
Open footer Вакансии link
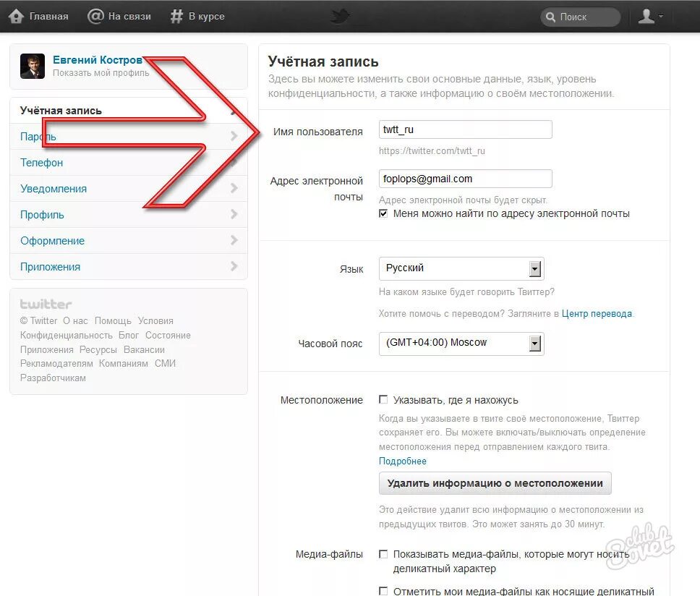point(144,349)
